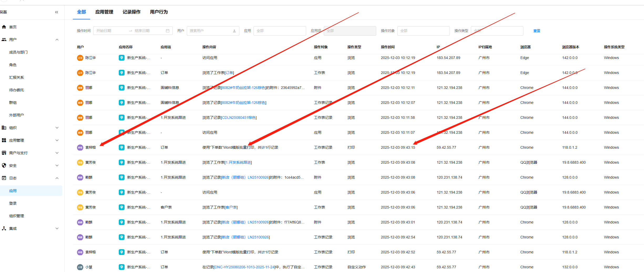Open the 操作对象 filter dropdown
The width and height of the screenshot is (644, 272).
point(423,31)
